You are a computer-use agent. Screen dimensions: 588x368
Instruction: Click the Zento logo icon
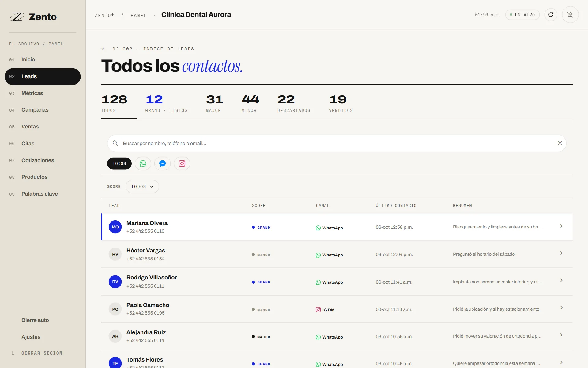click(17, 17)
